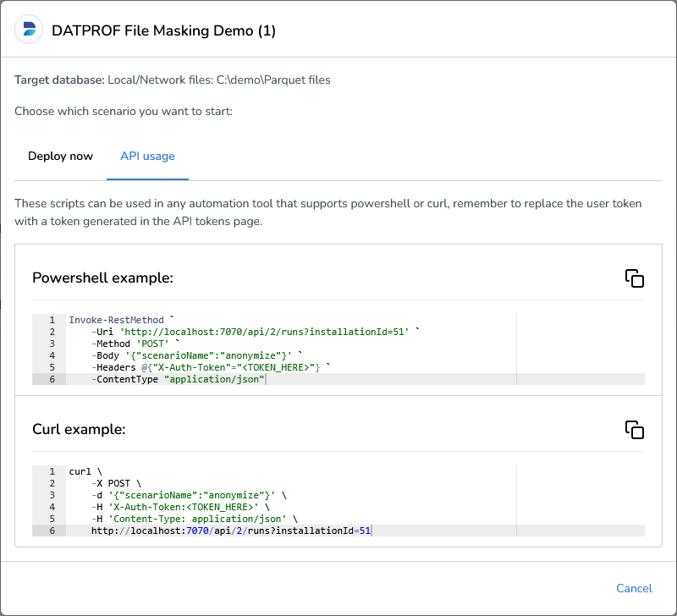The image size is (677, 616).
Task: Copy the Powershell example script
Action: click(635, 278)
